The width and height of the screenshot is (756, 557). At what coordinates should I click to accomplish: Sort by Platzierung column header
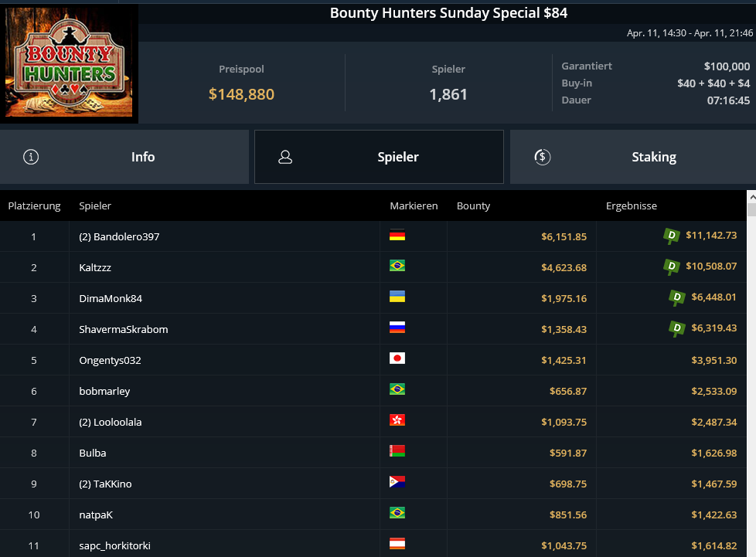point(34,205)
